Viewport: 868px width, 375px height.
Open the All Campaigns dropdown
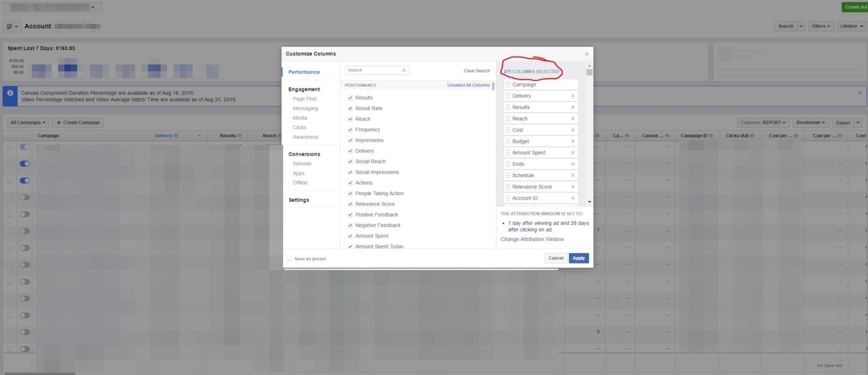click(x=28, y=123)
